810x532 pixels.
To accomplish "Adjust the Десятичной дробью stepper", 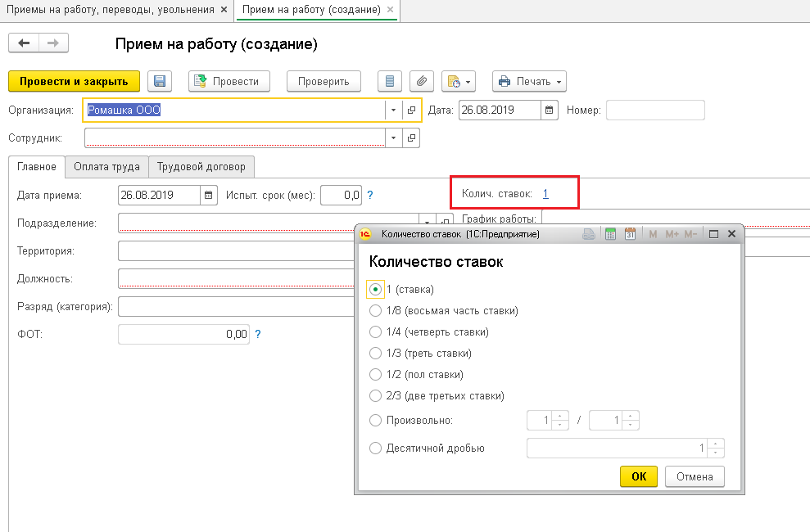I will (x=716, y=448).
